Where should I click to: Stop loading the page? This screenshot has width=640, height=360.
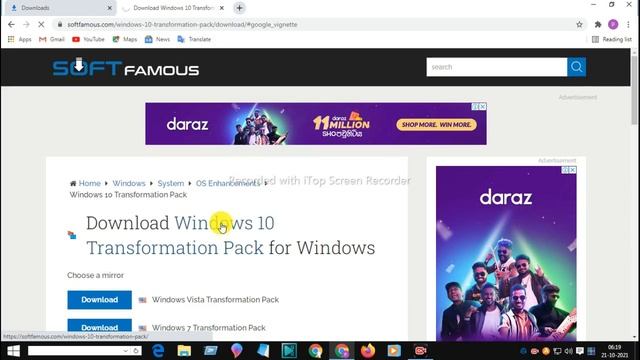[41, 24]
